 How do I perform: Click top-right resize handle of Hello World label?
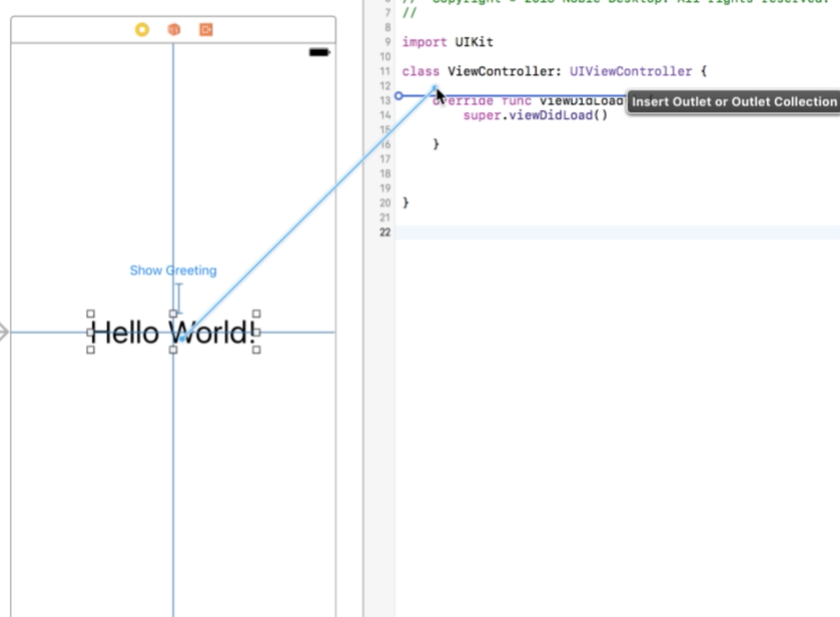point(257,314)
